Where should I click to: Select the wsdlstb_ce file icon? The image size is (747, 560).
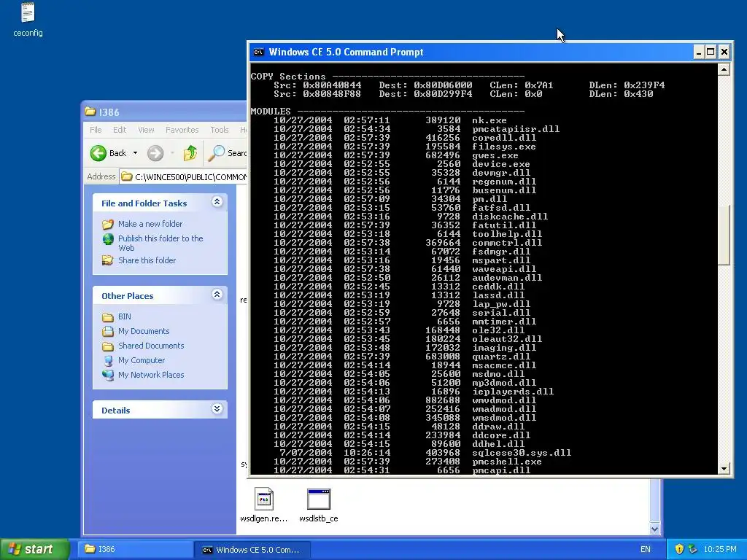(319, 499)
